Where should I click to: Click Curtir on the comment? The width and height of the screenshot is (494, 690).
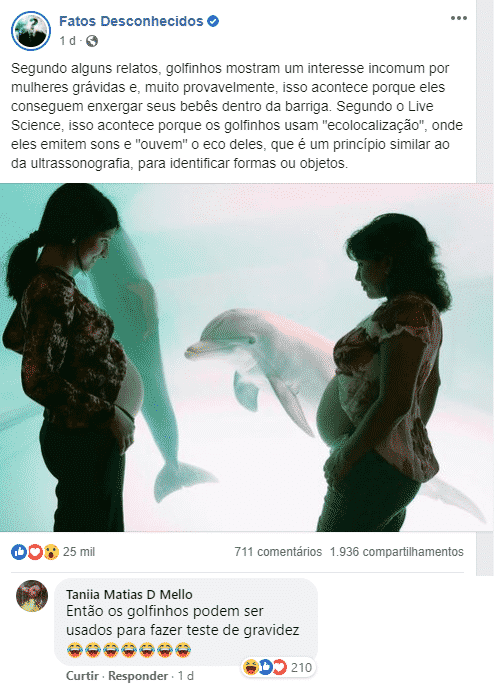tap(82, 675)
